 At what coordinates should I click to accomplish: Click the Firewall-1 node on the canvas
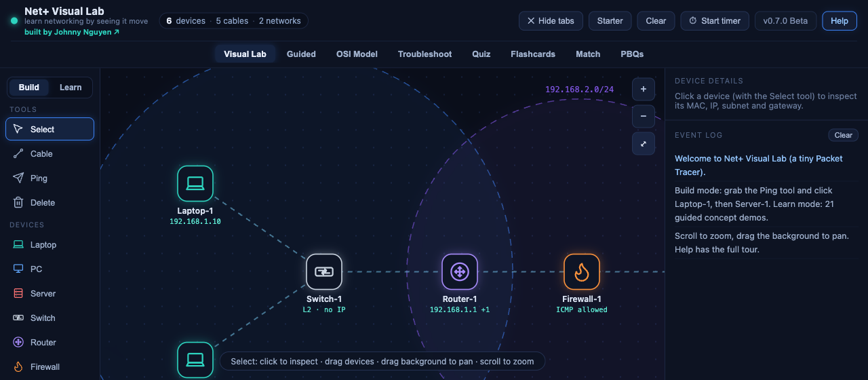click(582, 272)
